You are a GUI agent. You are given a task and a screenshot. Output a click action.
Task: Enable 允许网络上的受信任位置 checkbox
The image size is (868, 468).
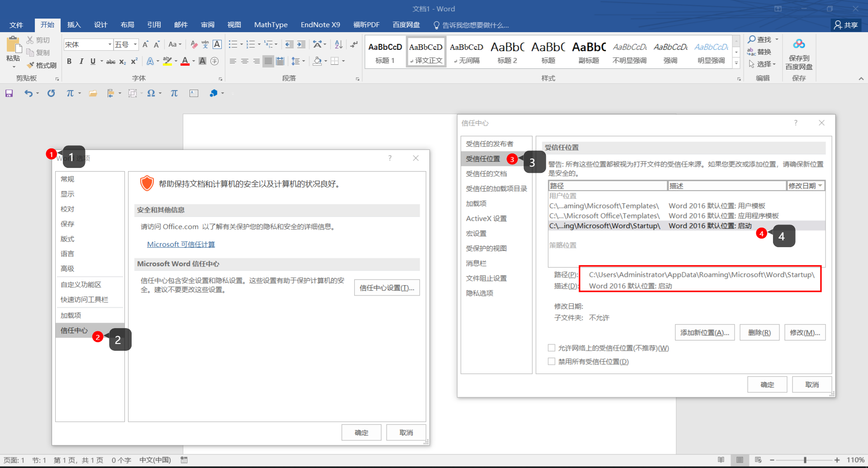coord(551,348)
